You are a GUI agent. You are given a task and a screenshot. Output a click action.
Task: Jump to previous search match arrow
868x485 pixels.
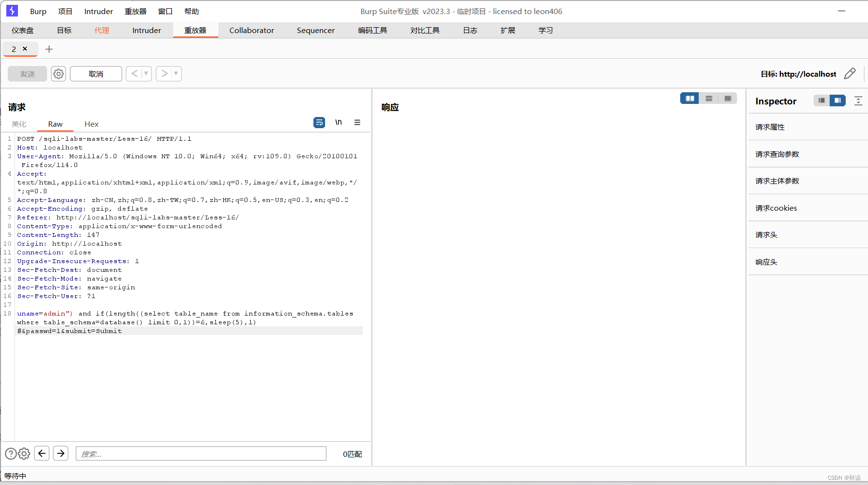[x=42, y=453]
